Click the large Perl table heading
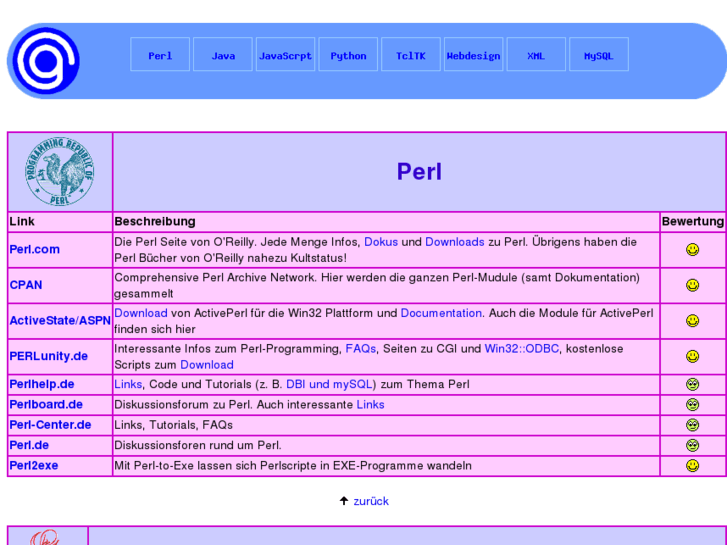The image size is (727, 545). 419,172
